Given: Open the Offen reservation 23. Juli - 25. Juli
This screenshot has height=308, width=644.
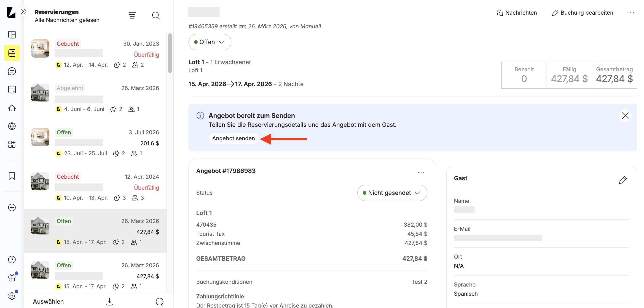Looking at the screenshot, I should 95,143.
